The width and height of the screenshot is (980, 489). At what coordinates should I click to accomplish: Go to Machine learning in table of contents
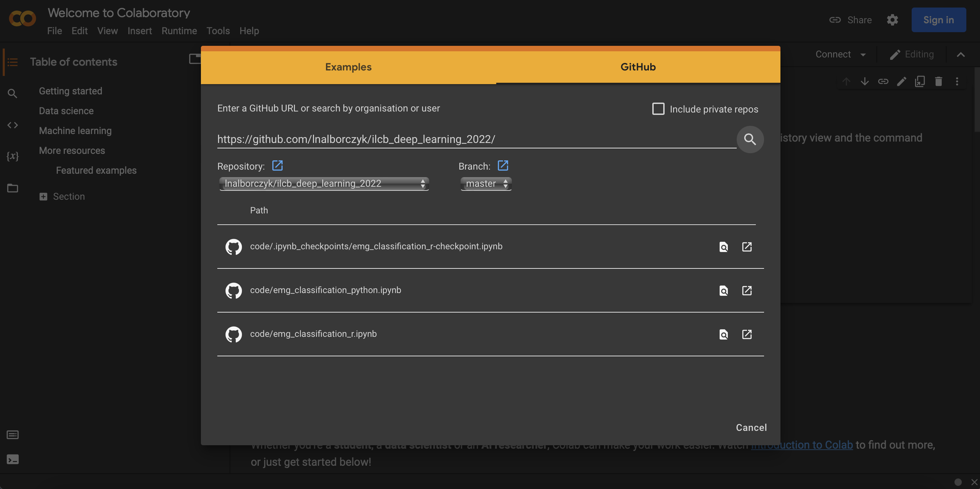coord(75,131)
